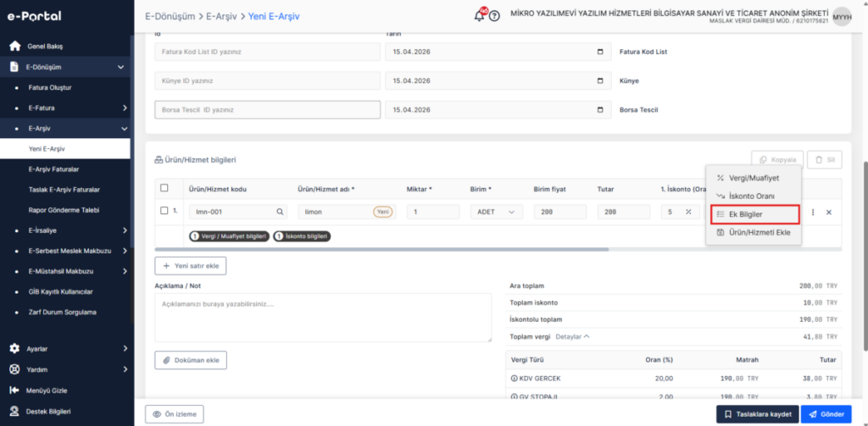Open Fatura Oluştur in the sidebar
This screenshot has height=426, width=868.
pyautogui.click(x=50, y=87)
